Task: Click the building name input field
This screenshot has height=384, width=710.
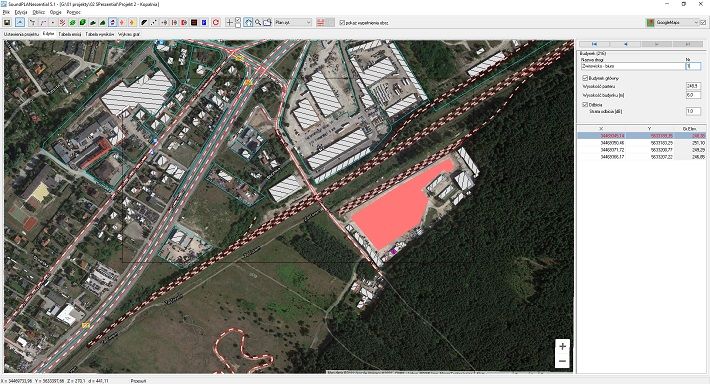Action: pyautogui.click(x=633, y=66)
